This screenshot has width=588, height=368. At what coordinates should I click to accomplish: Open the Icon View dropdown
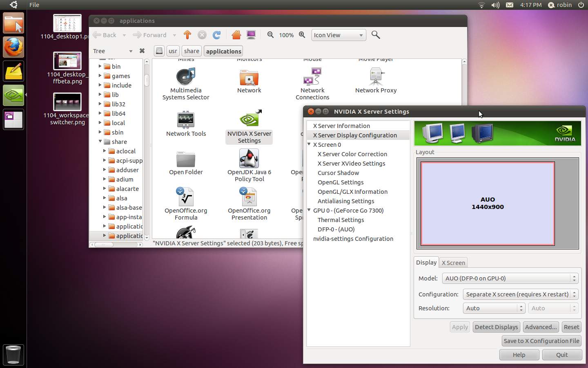pyautogui.click(x=339, y=35)
